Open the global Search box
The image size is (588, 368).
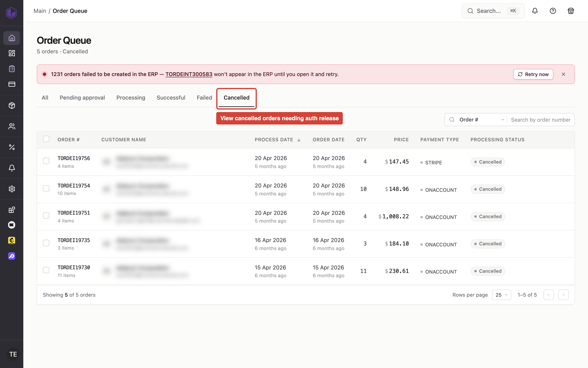(493, 11)
